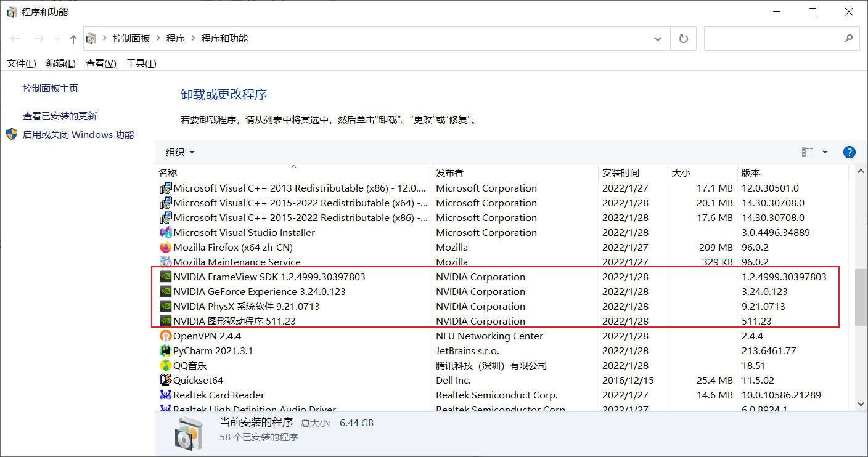868x457 pixels.
Task: Click the help question mark icon
Action: pos(849,152)
